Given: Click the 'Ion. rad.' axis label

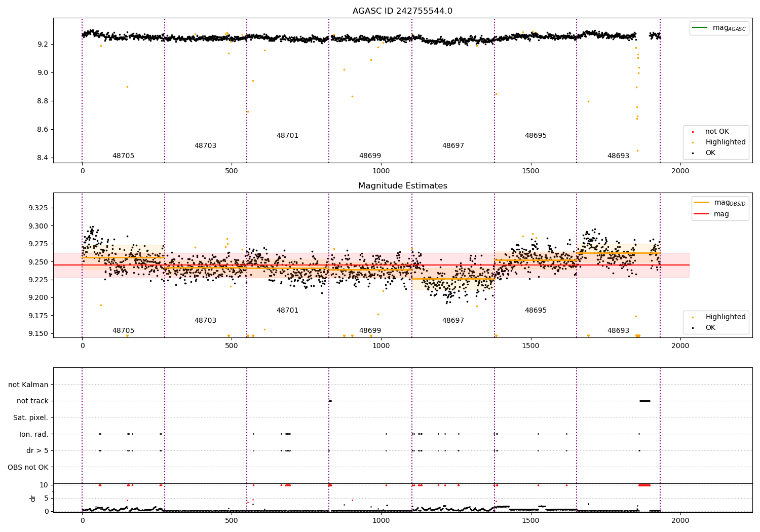Looking at the screenshot, I should click(x=34, y=434).
